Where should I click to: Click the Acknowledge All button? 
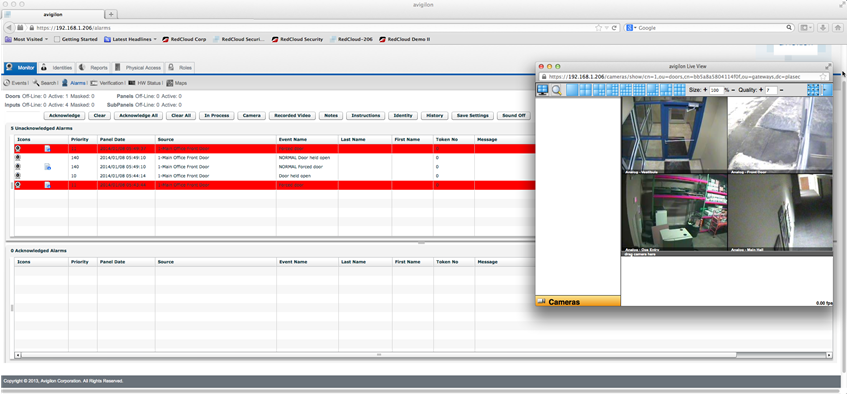tap(137, 116)
